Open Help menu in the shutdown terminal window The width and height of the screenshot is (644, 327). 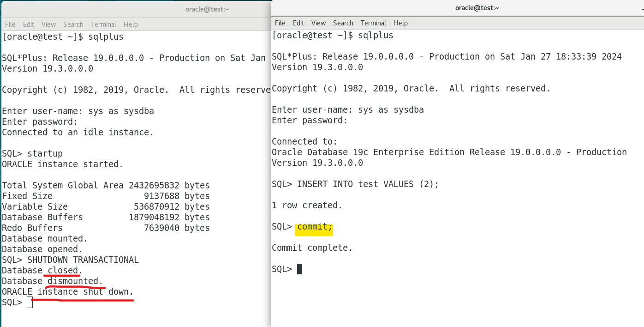pos(131,24)
